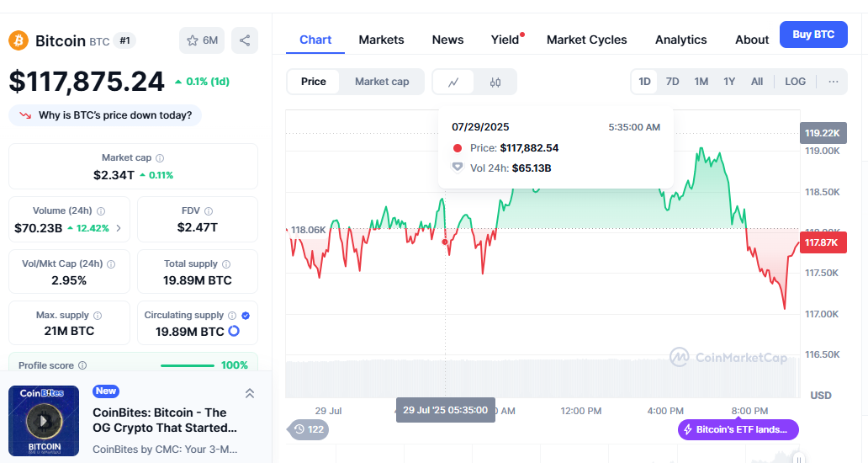Collapse CoinBites card with double chevron

tap(250, 393)
